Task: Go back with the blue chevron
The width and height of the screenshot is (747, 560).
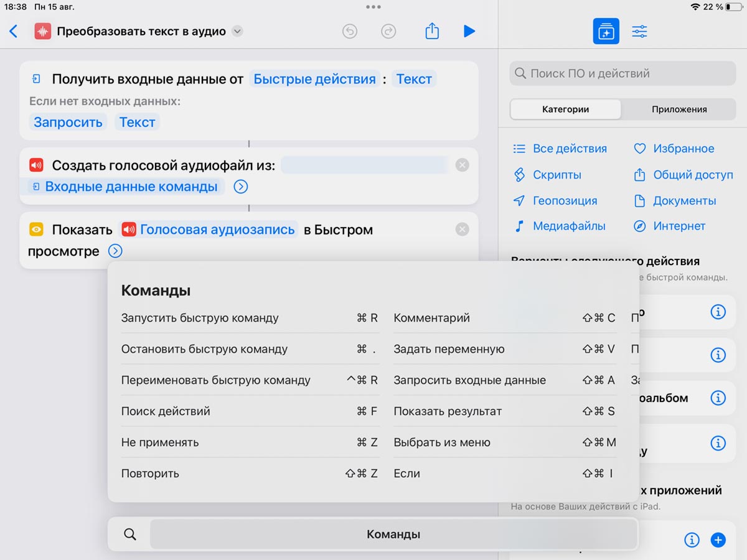Action: [x=14, y=31]
